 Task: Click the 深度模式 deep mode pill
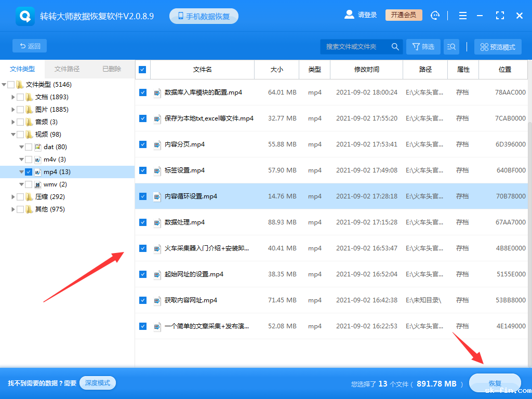[x=97, y=382]
